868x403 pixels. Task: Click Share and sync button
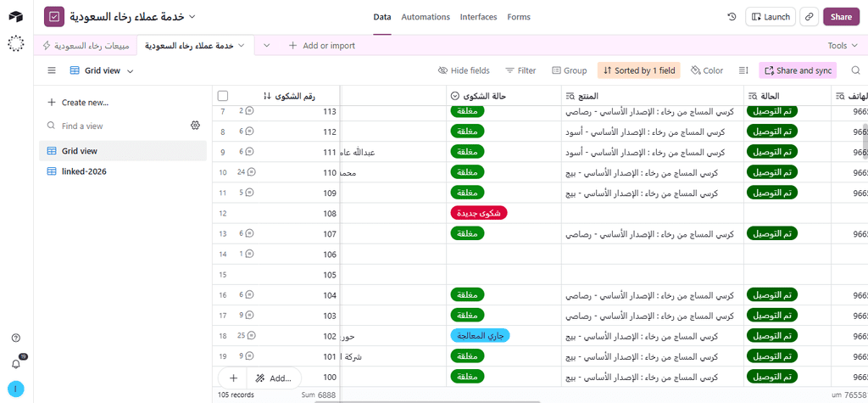click(798, 70)
